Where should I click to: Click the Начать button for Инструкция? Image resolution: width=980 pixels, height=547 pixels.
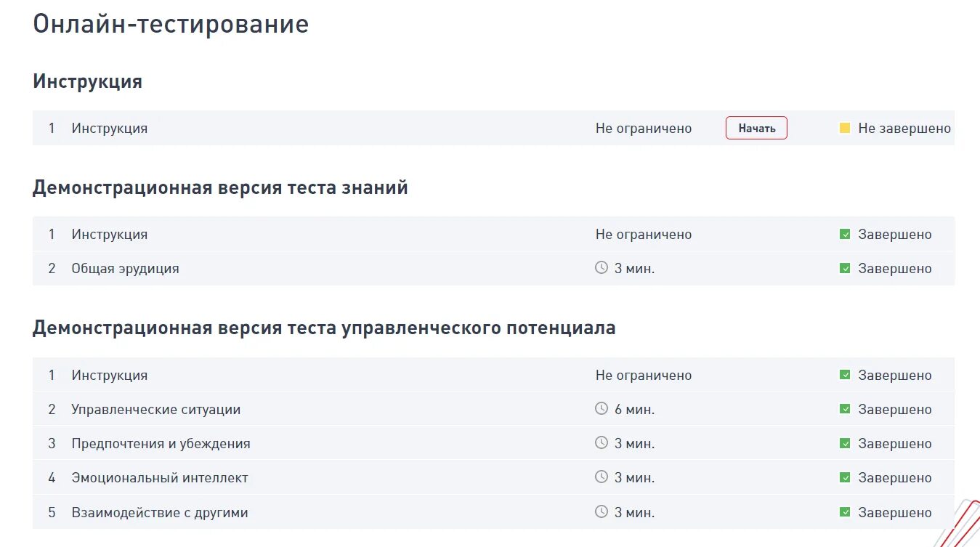coord(756,129)
